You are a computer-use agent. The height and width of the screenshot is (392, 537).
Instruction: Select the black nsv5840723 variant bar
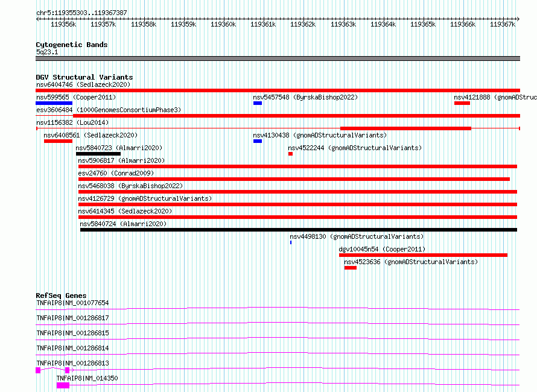98,154
